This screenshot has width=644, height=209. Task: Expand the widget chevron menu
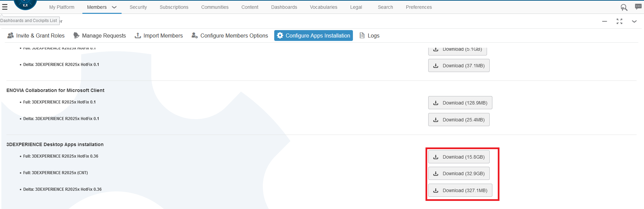pos(634,21)
